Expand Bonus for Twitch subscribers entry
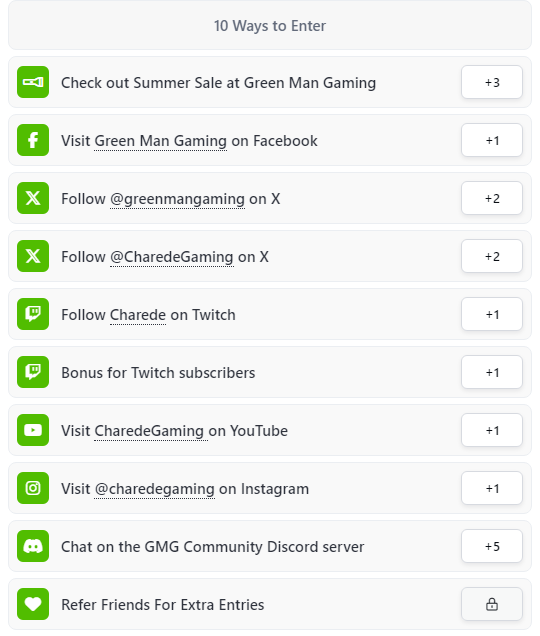This screenshot has width=540, height=636. pyautogui.click(x=270, y=372)
